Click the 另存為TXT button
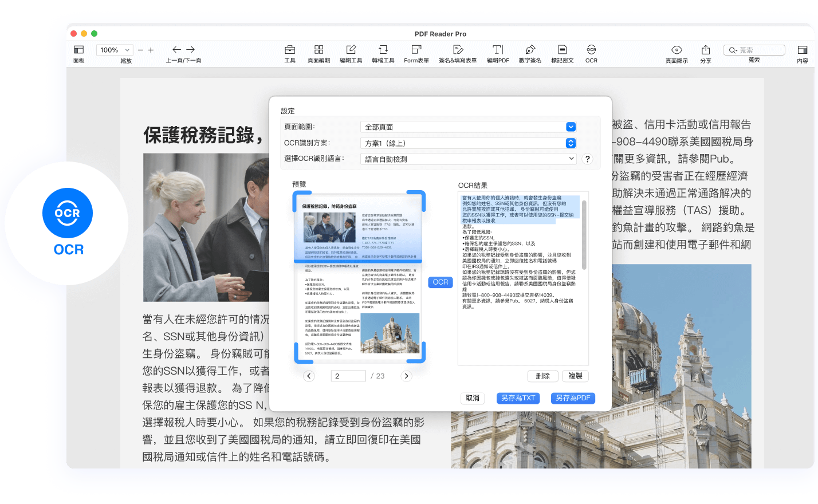The image size is (818, 504). click(518, 398)
